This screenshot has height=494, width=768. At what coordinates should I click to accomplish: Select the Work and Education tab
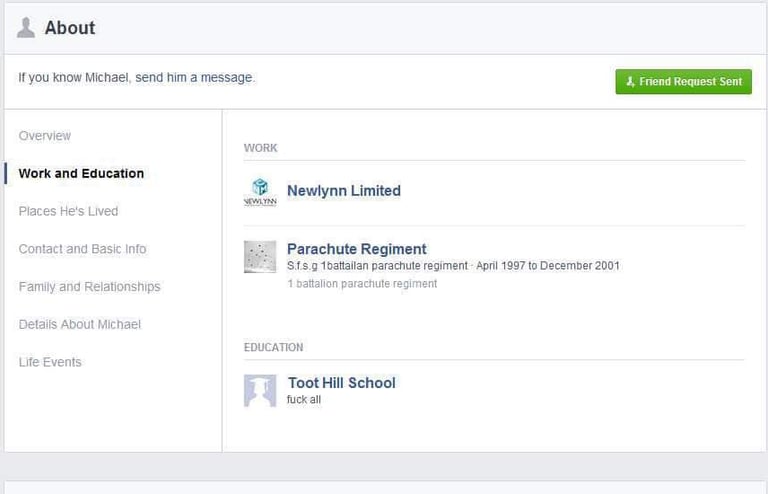click(x=81, y=173)
